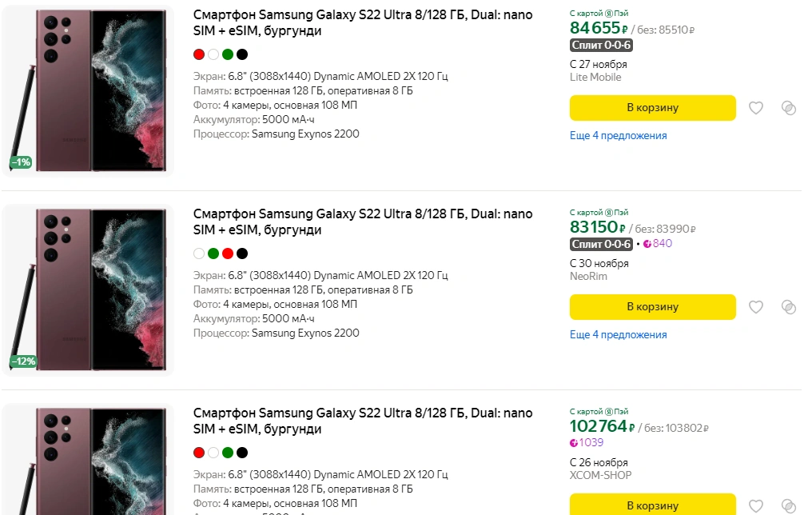Open phone thumbnail with −12% discount badge
The width and height of the screenshot is (812, 515).
tap(87, 290)
